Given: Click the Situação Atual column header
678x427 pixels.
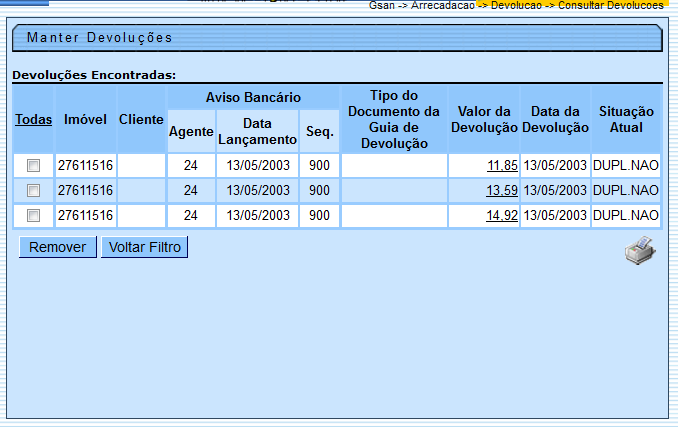Looking at the screenshot, I should [626, 119].
